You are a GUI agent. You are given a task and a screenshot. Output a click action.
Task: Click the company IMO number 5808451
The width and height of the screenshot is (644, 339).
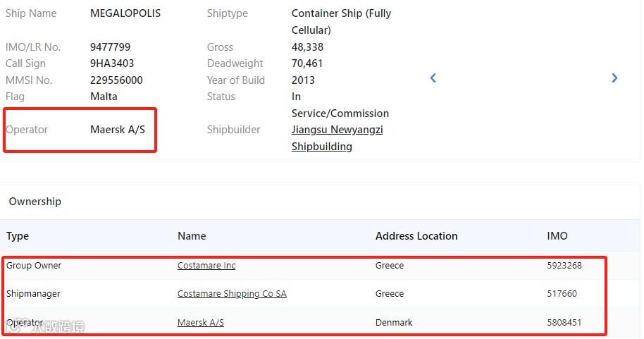tap(564, 323)
